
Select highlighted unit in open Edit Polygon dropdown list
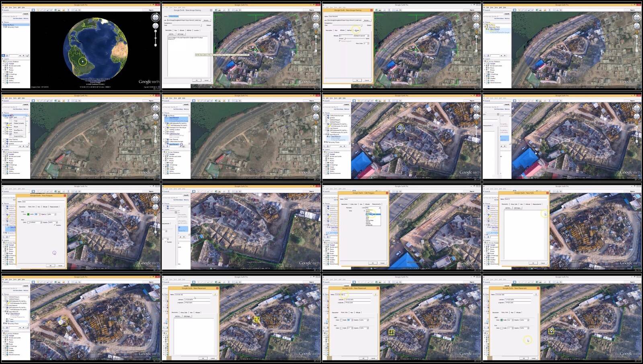pos(373,214)
